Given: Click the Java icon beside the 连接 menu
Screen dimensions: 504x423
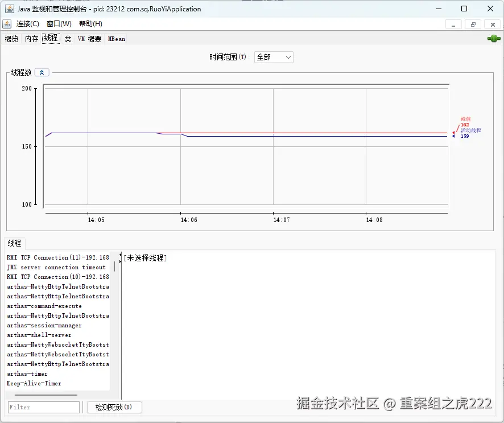Looking at the screenshot, I should 7,24.
